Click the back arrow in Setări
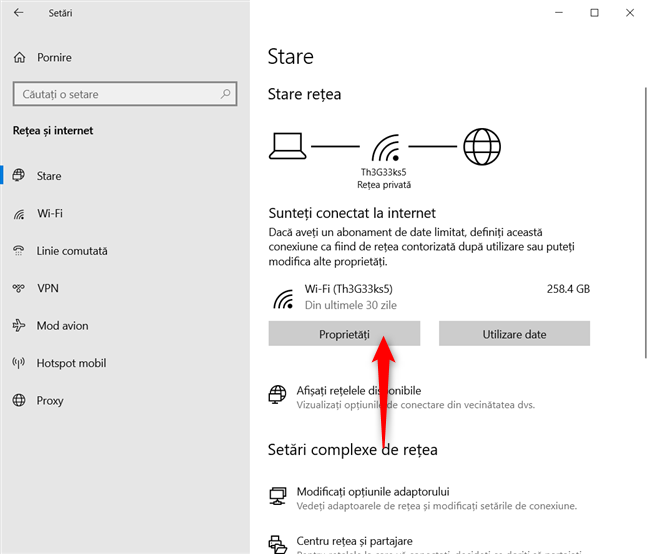Screen dimensions: 648x554 [18, 13]
